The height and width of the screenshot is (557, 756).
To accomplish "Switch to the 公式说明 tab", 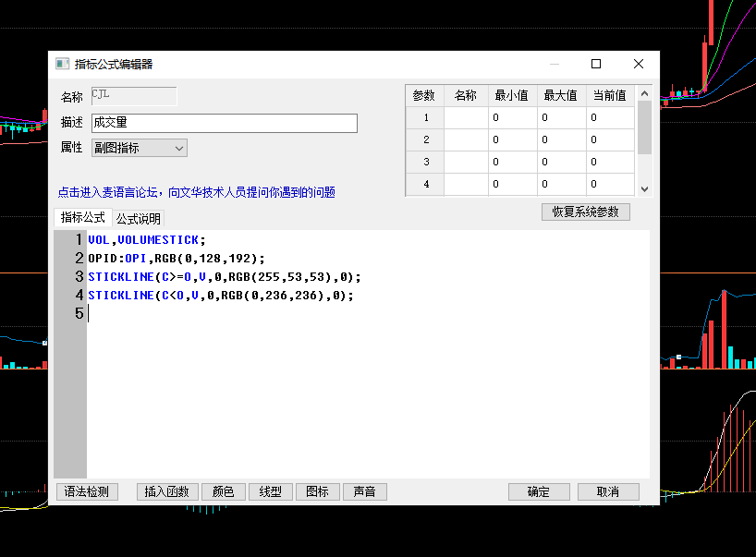I will coord(138,219).
